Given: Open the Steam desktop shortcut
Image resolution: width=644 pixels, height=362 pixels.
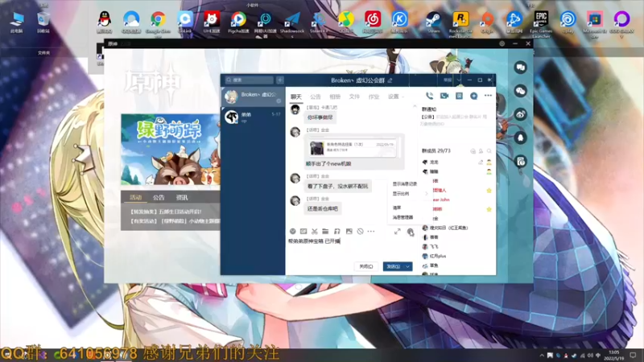Looking at the screenshot, I should click(433, 23).
